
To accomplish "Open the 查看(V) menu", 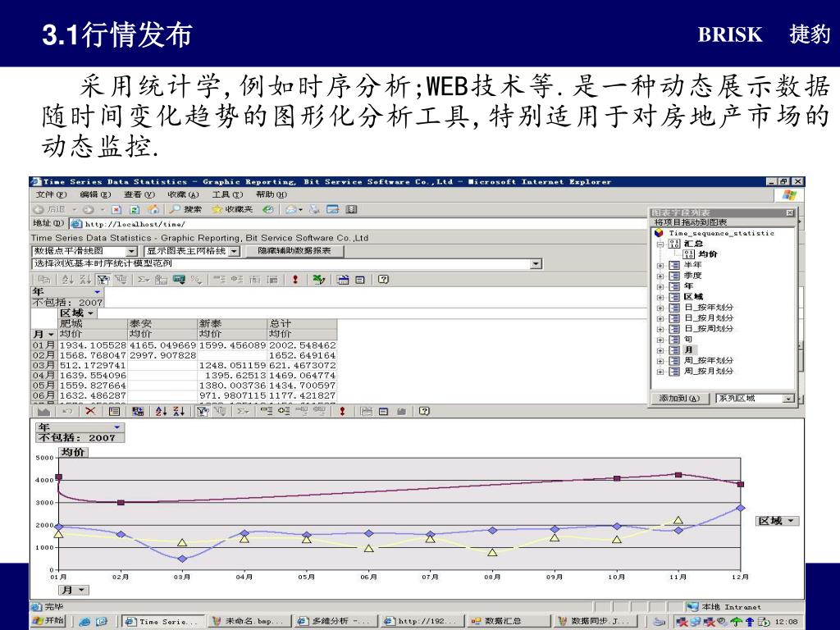I will coord(139,195).
